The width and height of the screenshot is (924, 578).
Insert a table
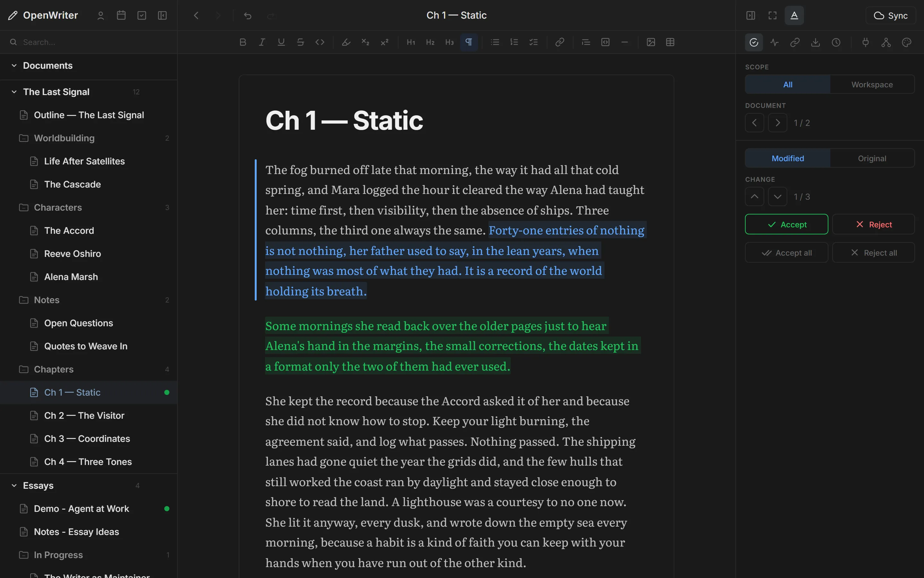[x=670, y=42]
